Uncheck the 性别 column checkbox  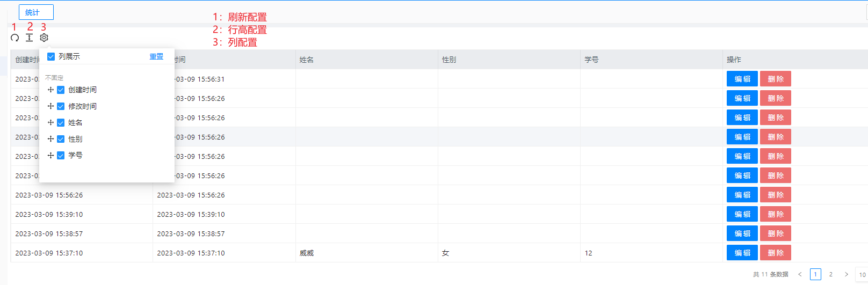[x=61, y=139]
